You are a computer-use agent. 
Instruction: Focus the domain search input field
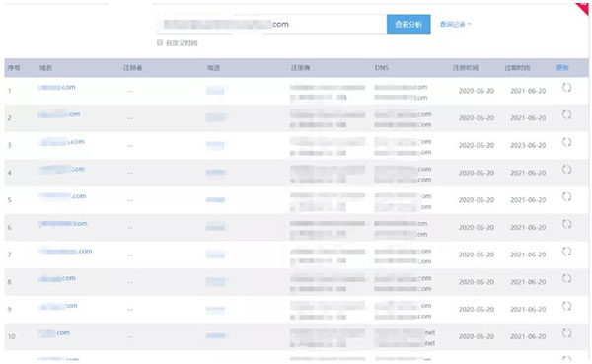272,24
